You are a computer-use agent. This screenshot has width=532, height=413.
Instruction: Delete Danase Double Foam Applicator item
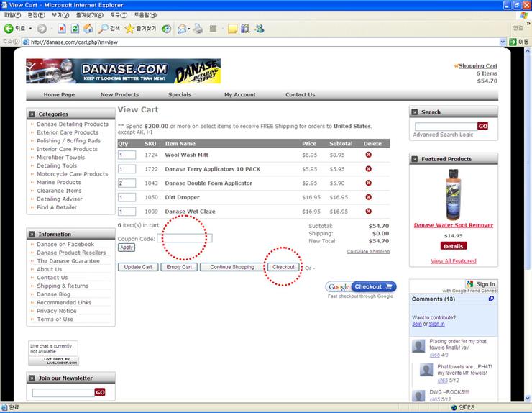(x=369, y=183)
